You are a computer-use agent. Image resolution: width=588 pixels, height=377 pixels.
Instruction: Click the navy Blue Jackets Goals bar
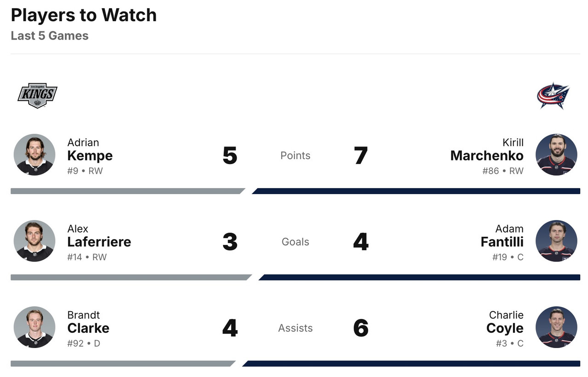pyautogui.click(x=419, y=277)
